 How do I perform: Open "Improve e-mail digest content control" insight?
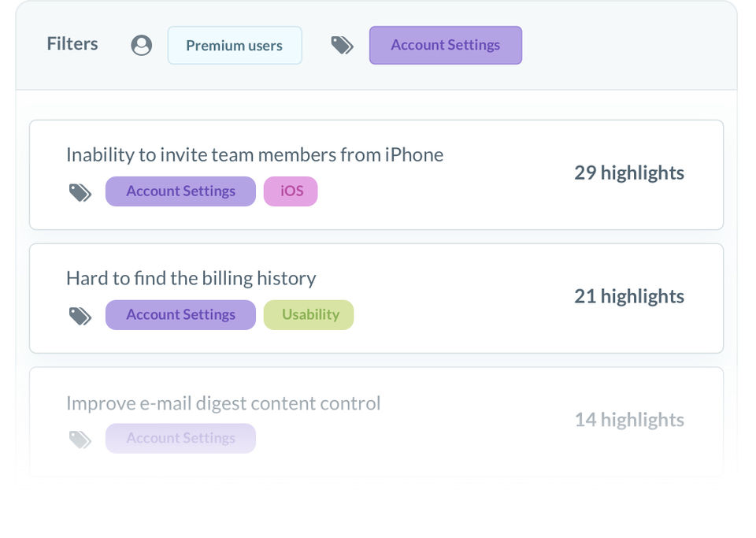(x=223, y=403)
